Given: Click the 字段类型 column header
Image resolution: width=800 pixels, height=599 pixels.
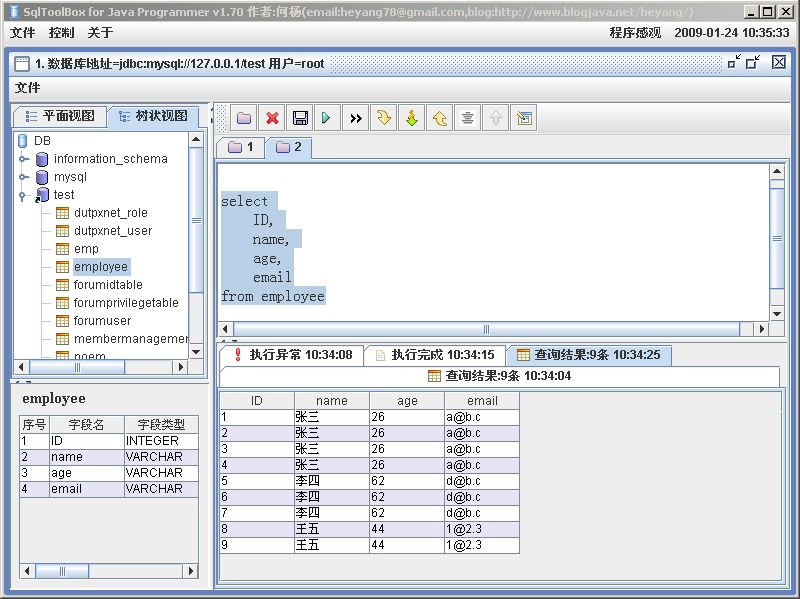Looking at the screenshot, I should [x=161, y=425].
